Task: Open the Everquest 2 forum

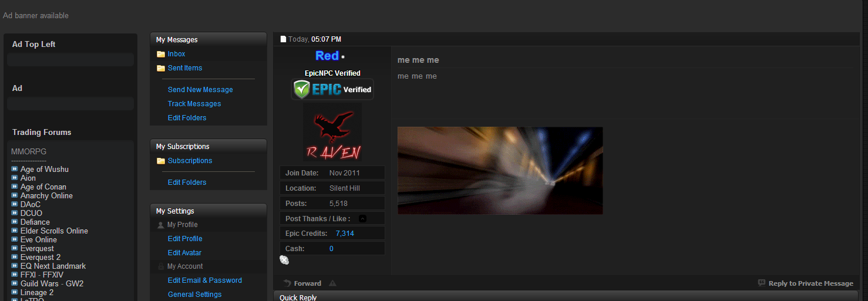Action: [41, 257]
